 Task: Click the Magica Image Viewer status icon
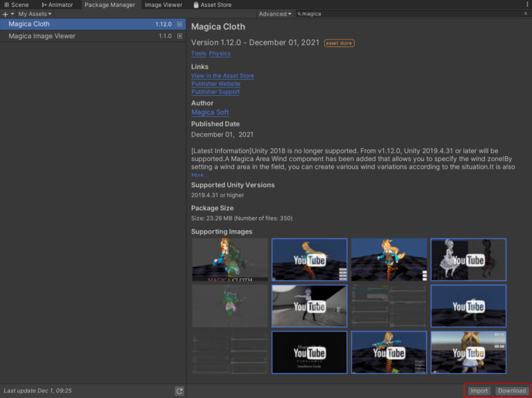pos(180,36)
